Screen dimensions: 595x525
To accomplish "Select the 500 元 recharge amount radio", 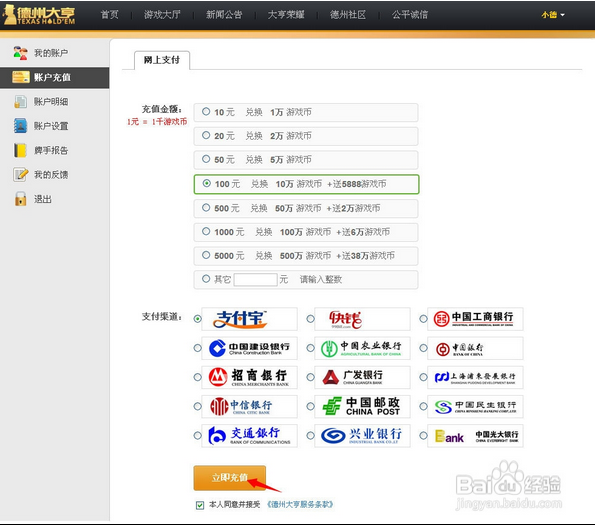I will [206, 207].
